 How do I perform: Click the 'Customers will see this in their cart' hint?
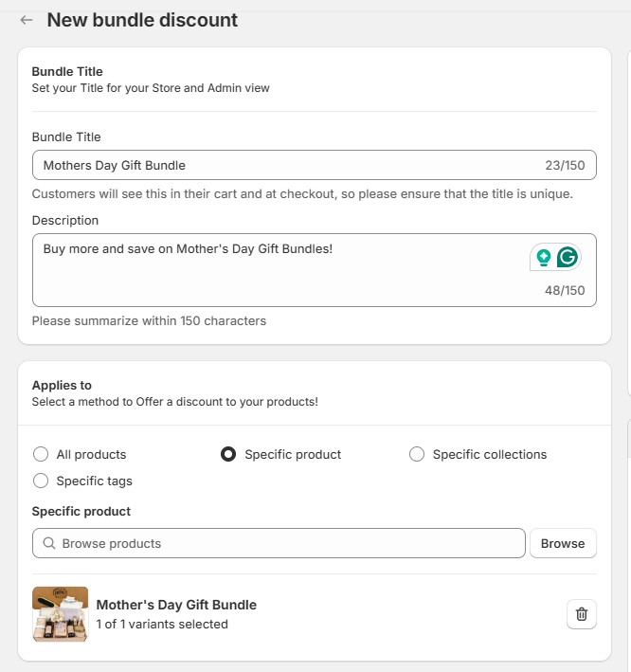point(302,194)
